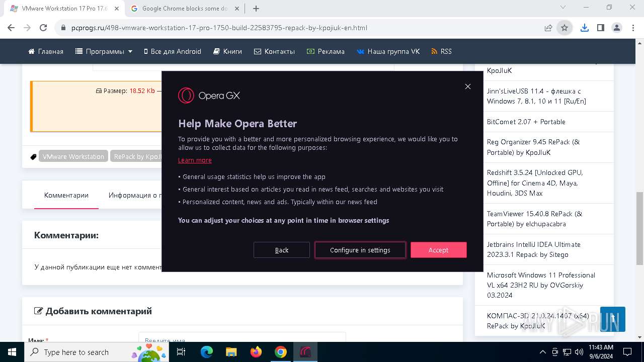Image resolution: width=644 pixels, height=362 pixels.
Task: Switch to Chrome on taskbar
Action: pyautogui.click(x=281, y=352)
